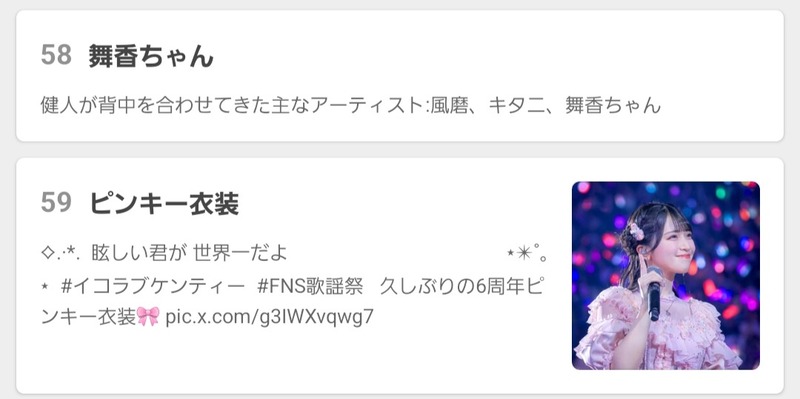Click the microphone in the thumbnail photo
Viewport: 800px width, 399px height.
tap(655, 293)
